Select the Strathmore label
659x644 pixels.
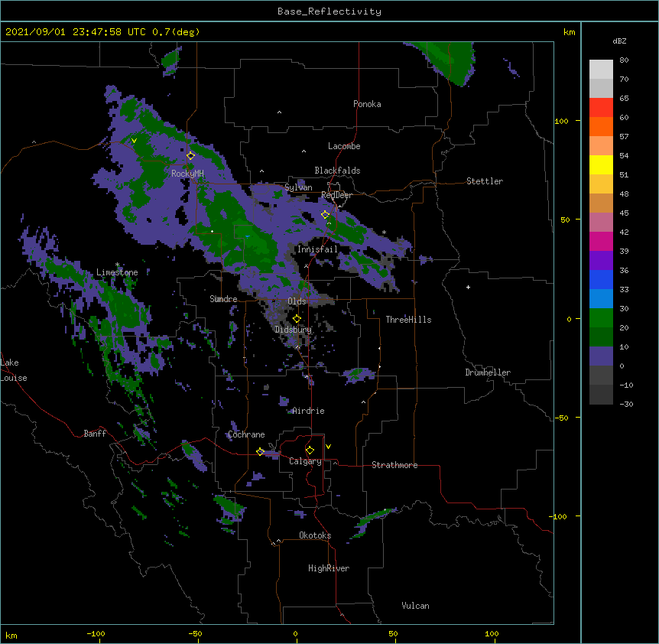point(394,465)
